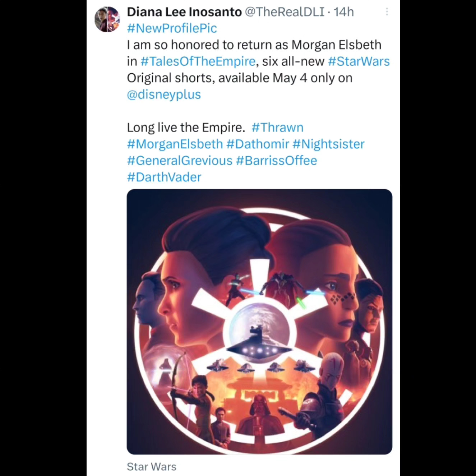Viewport: 476px width, 476px height.
Task: Select the #MorganElsbeth hashtag
Action: point(175,144)
